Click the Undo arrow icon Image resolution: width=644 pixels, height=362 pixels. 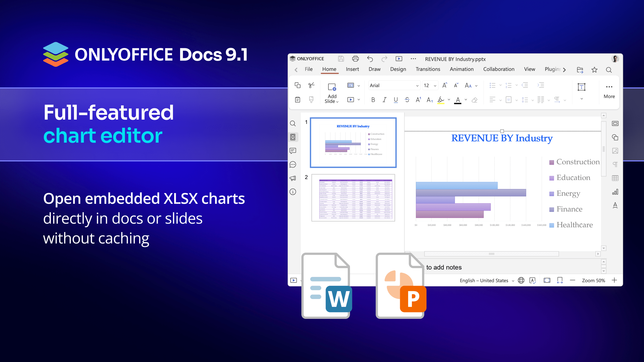[370, 59]
